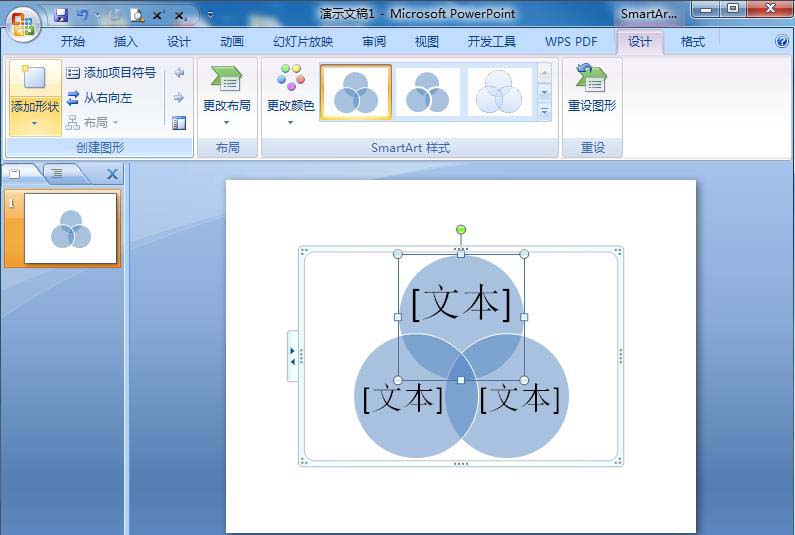Expand the text pane arrows on SmartArt frame
Image resolution: width=795 pixels, height=535 pixels.
click(292, 356)
